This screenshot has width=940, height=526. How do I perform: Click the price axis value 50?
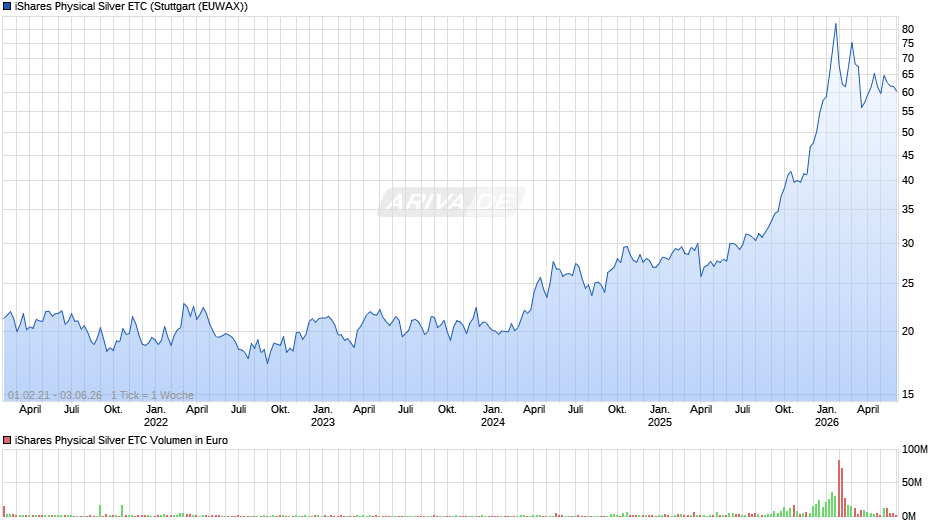point(908,133)
